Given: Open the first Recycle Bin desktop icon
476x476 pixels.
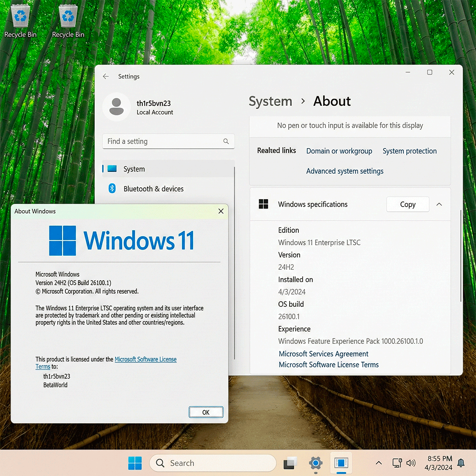Looking at the screenshot, I should [x=20, y=21].
